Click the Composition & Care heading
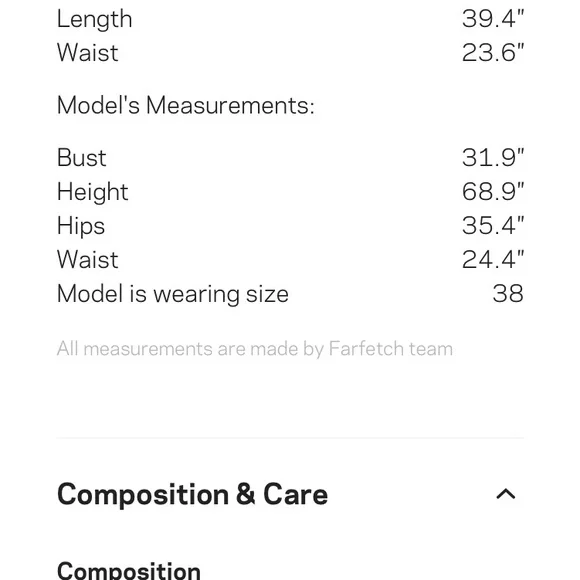580x580 pixels. pos(192,495)
